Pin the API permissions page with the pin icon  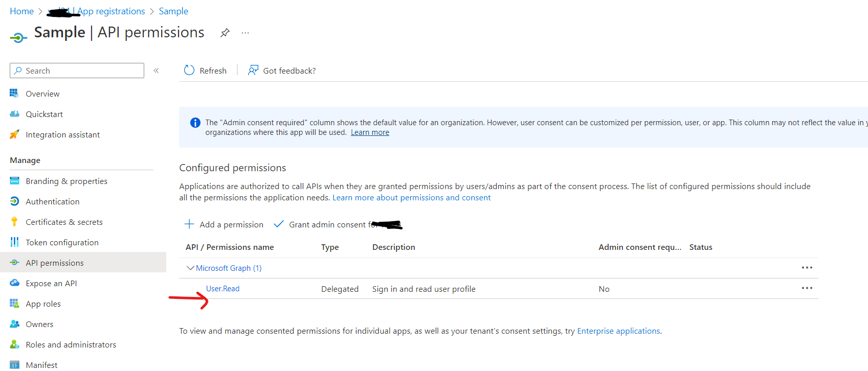225,33
